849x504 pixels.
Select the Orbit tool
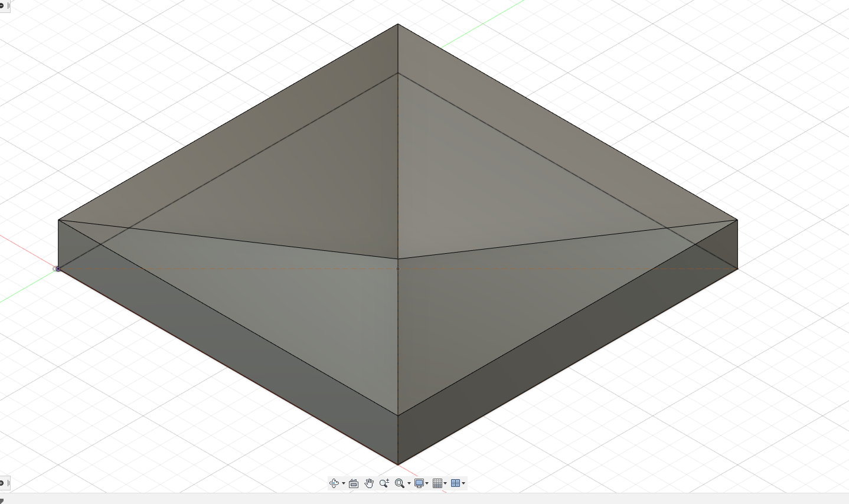click(334, 483)
